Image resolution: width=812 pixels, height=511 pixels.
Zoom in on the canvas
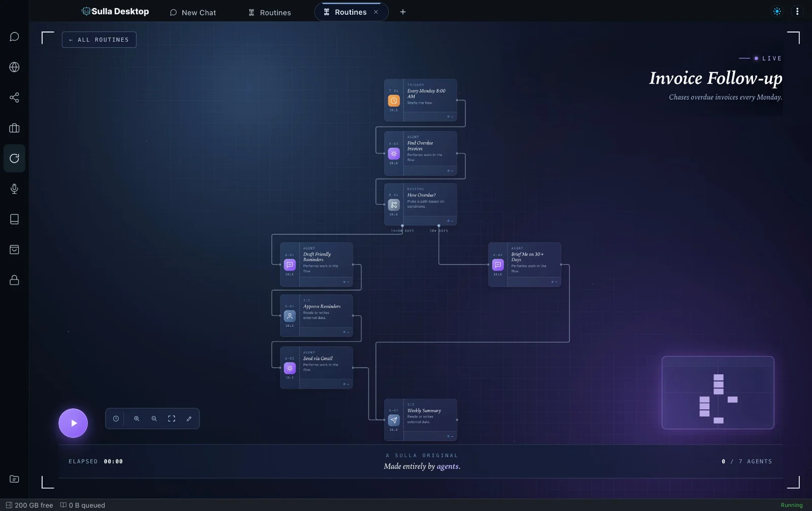(x=137, y=419)
